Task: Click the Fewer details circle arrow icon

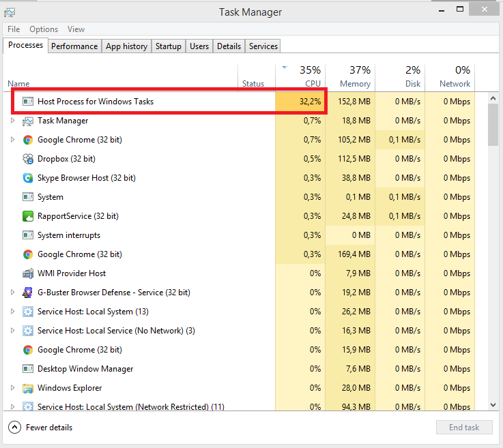Action: [15, 427]
